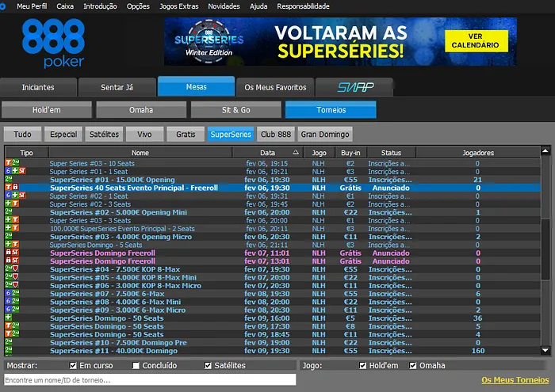Open the Meu Perfil menu
This screenshot has width=555, height=392.
pos(32,6)
